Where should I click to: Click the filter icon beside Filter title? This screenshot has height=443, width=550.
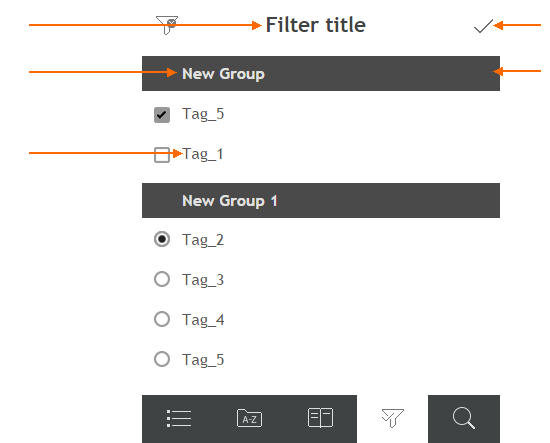click(167, 25)
